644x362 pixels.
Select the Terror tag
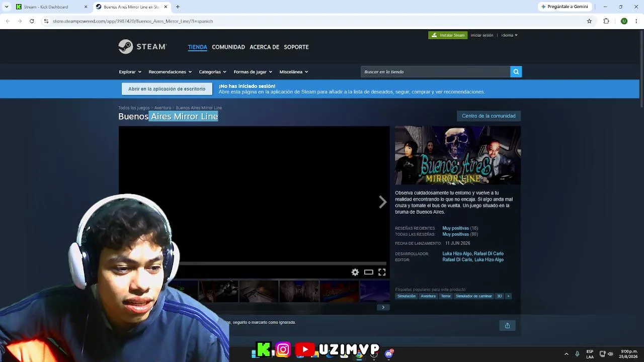pos(446,296)
